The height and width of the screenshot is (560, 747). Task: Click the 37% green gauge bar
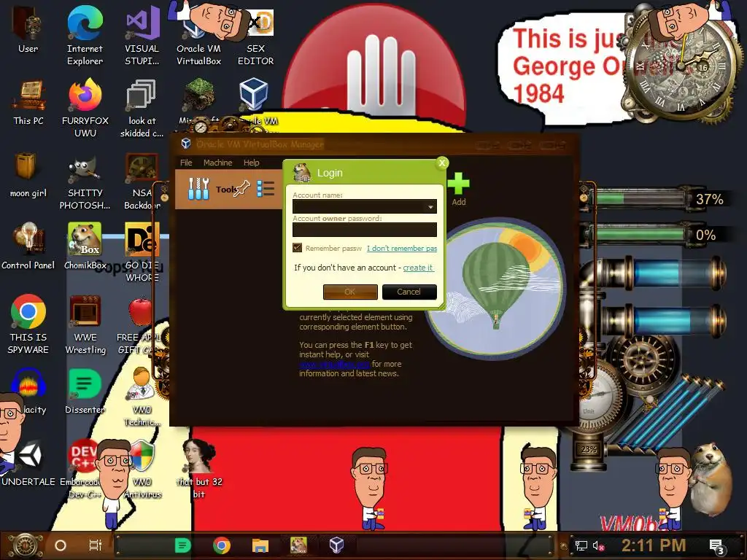click(x=640, y=198)
